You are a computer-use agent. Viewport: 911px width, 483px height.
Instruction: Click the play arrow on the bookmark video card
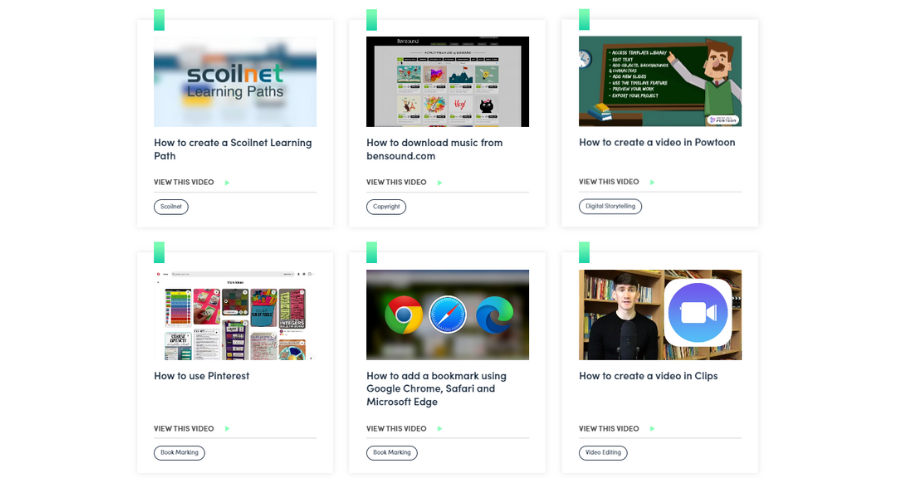coord(440,429)
